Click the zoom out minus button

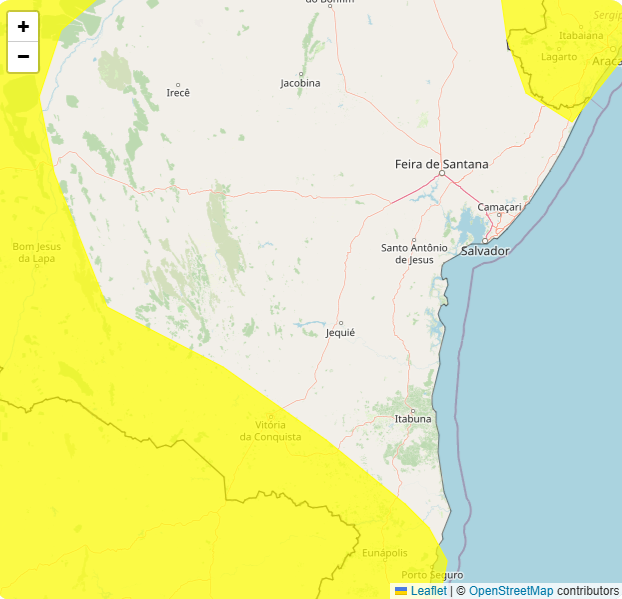coord(23,57)
